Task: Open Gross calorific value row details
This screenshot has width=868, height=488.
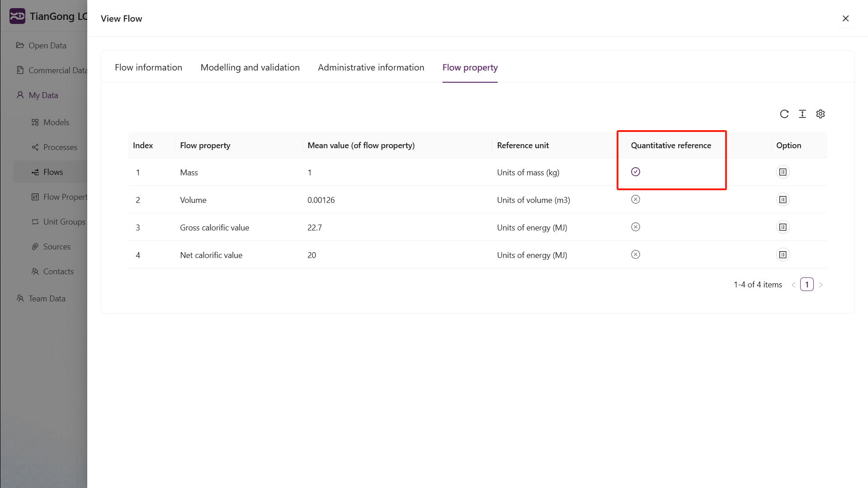Action: (783, 227)
